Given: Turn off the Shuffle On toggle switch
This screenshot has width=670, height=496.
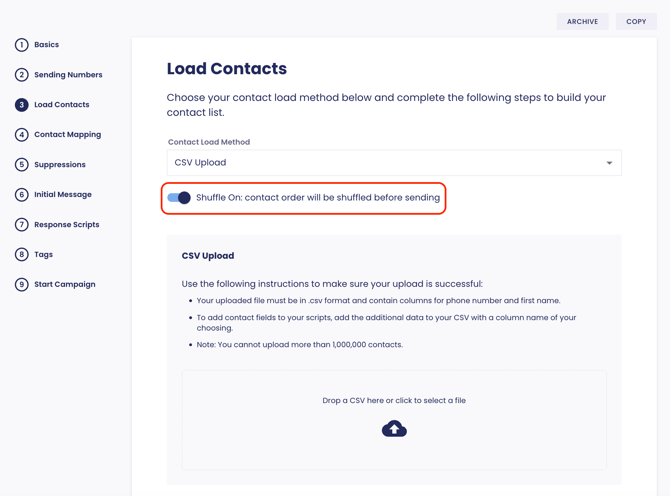Looking at the screenshot, I should click(x=179, y=197).
